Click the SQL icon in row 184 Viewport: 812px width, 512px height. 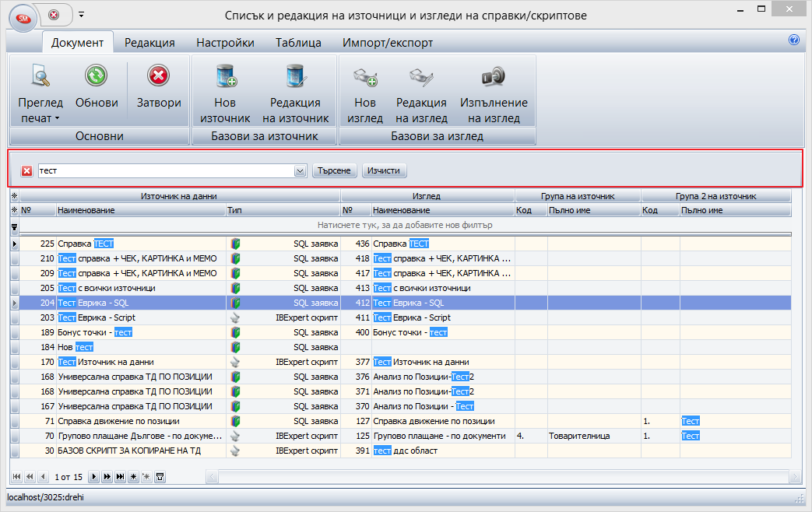[236, 347]
